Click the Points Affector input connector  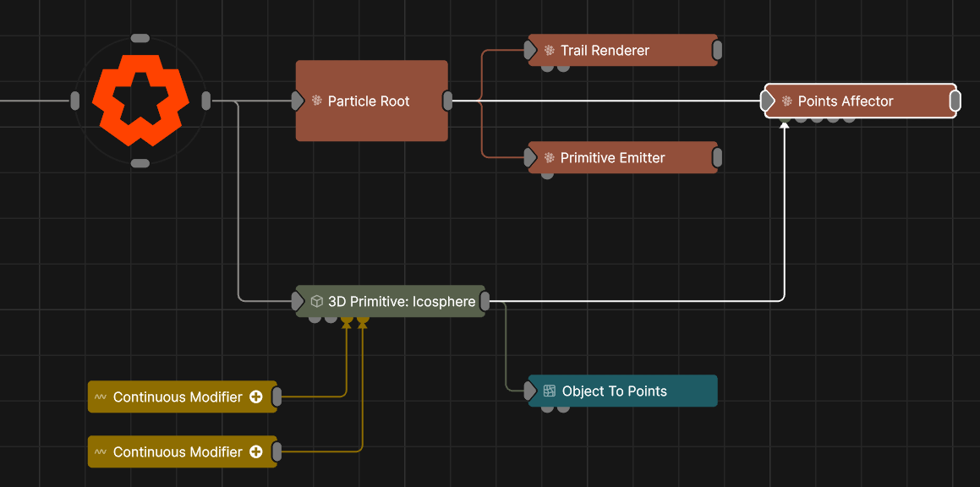click(x=767, y=101)
